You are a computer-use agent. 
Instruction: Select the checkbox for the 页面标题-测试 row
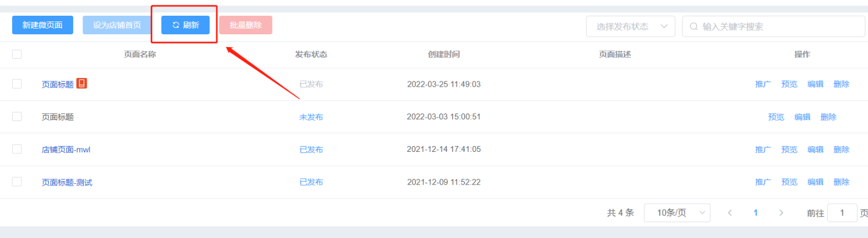17,182
